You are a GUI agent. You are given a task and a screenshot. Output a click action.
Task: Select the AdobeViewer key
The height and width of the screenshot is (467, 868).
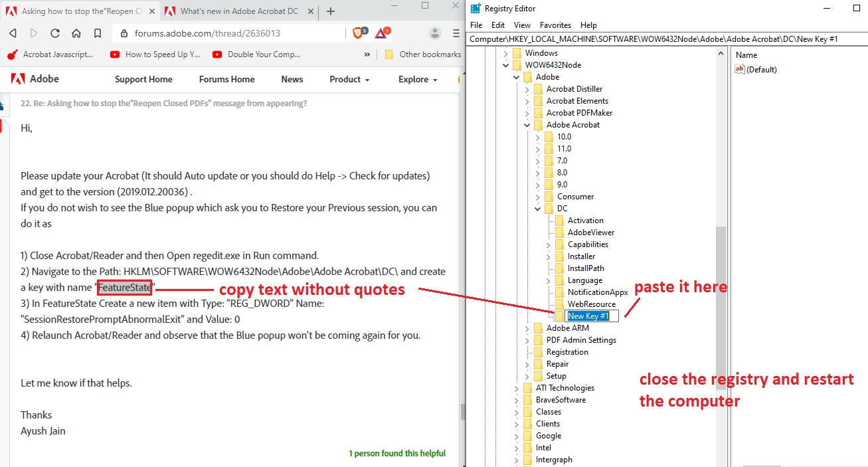(x=591, y=233)
